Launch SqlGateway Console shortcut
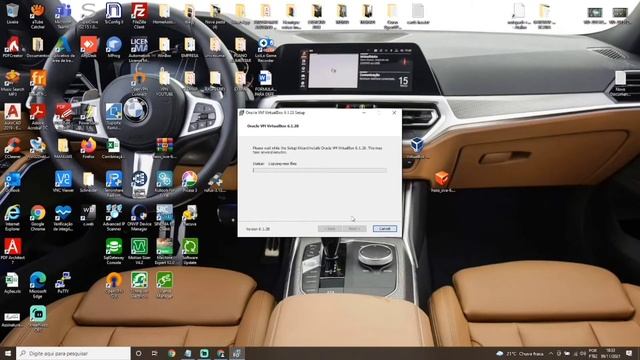Viewport: 640px width, 360px height. [113, 251]
